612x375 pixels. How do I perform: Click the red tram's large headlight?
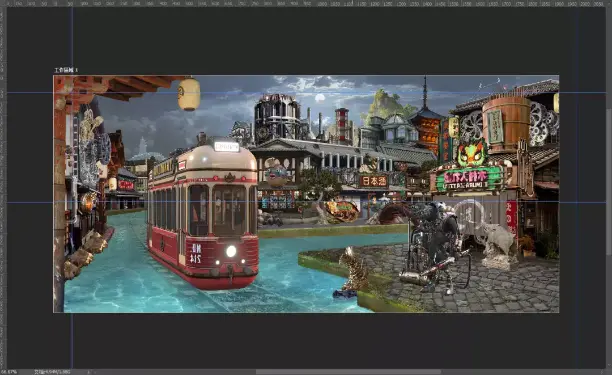[231, 251]
